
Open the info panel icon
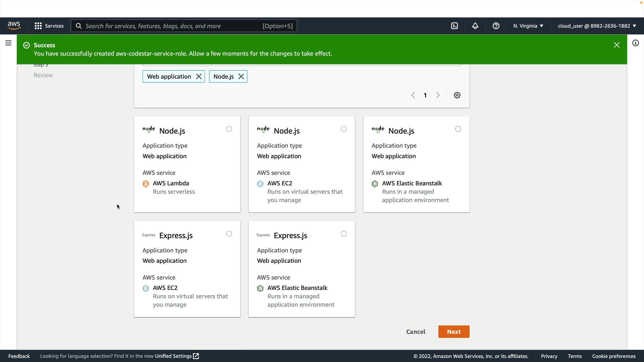635,43
